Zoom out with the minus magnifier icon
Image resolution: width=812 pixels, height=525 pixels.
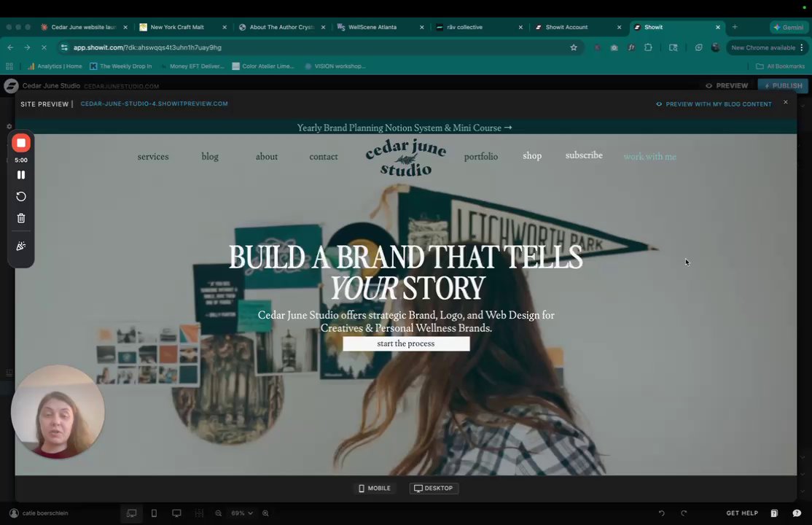[219, 513]
